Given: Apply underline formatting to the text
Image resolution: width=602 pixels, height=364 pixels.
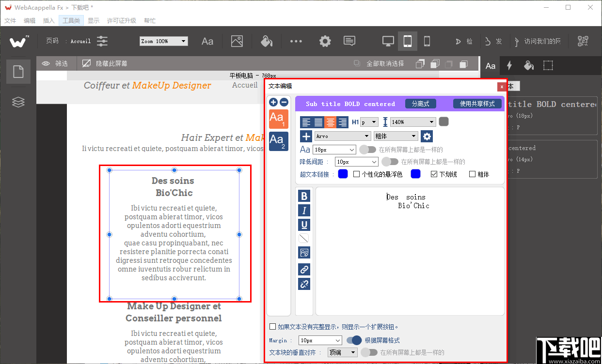Looking at the screenshot, I should point(304,225).
